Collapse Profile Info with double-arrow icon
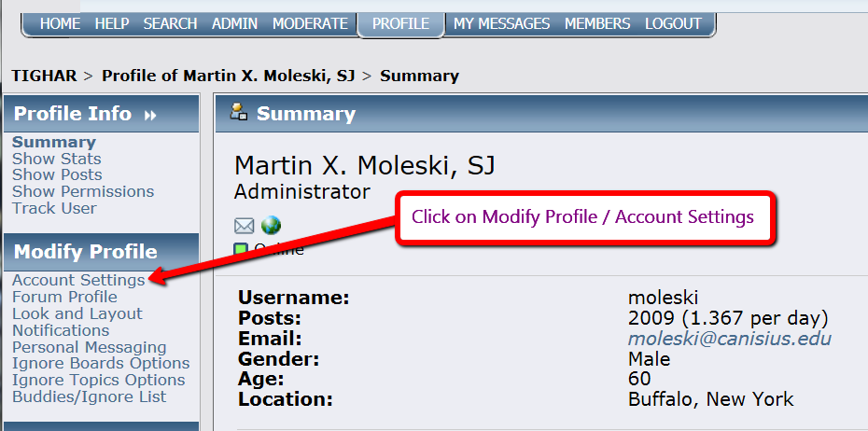This screenshot has height=431, width=868. 151,115
